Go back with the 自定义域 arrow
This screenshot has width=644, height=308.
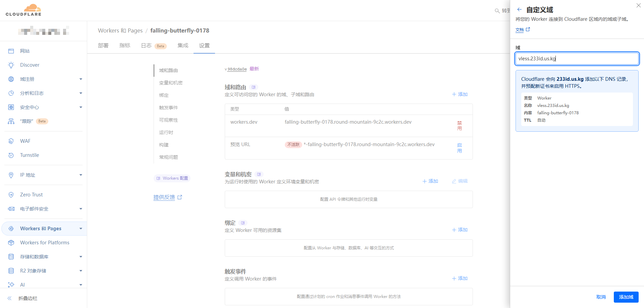(x=519, y=9)
